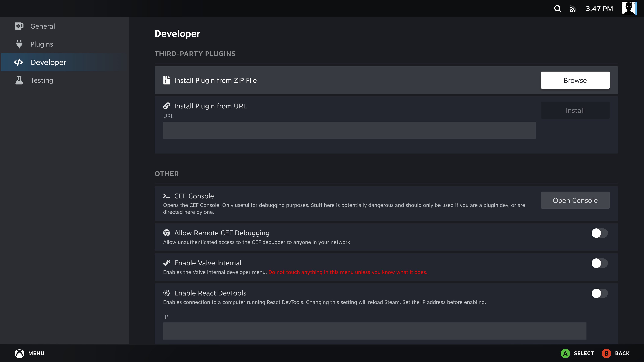Screen dimensions: 644x362
Task: Click the MENU label in footer
Action: point(36,353)
